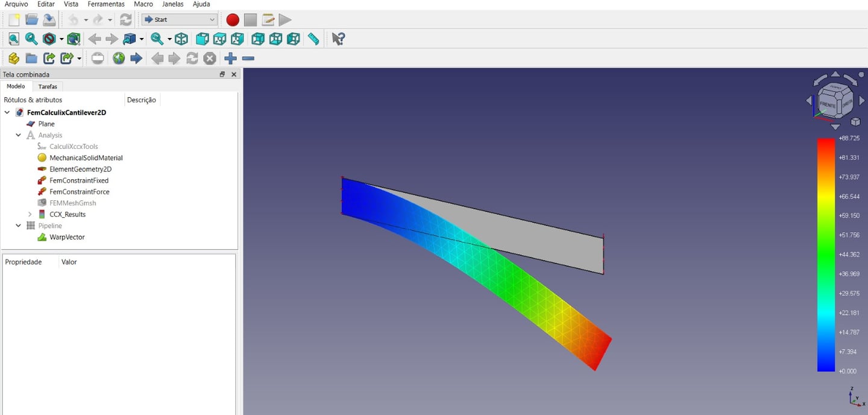Switch to the Modelo tab
The width and height of the screenshot is (868, 415).
[x=16, y=86]
